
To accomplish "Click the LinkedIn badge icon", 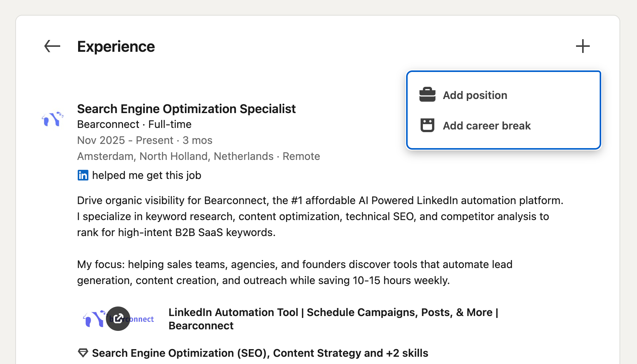I will (83, 175).
